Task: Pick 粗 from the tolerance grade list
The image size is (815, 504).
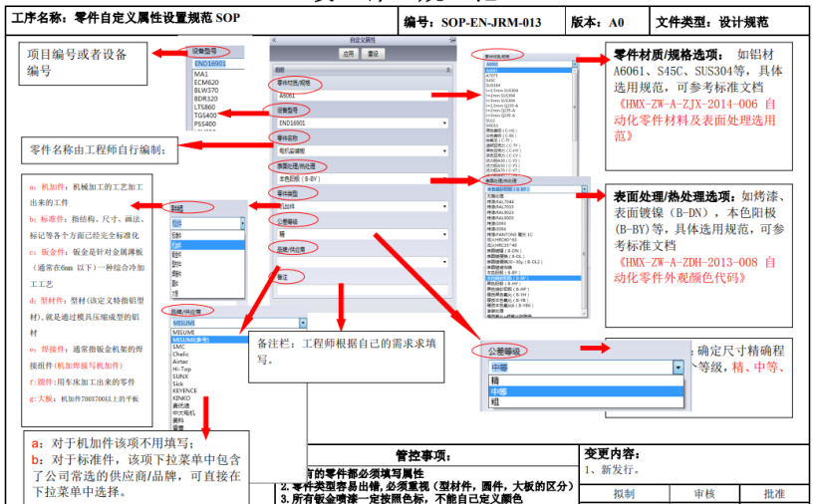Action: pos(494,404)
